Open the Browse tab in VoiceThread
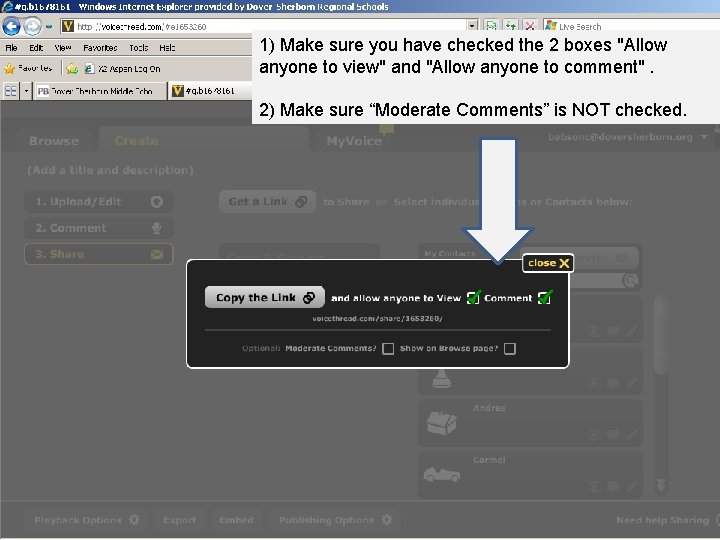 (x=54, y=141)
